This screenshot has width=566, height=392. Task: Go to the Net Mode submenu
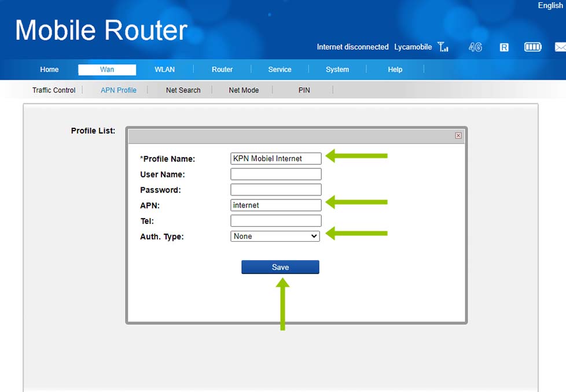(x=244, y=90)
